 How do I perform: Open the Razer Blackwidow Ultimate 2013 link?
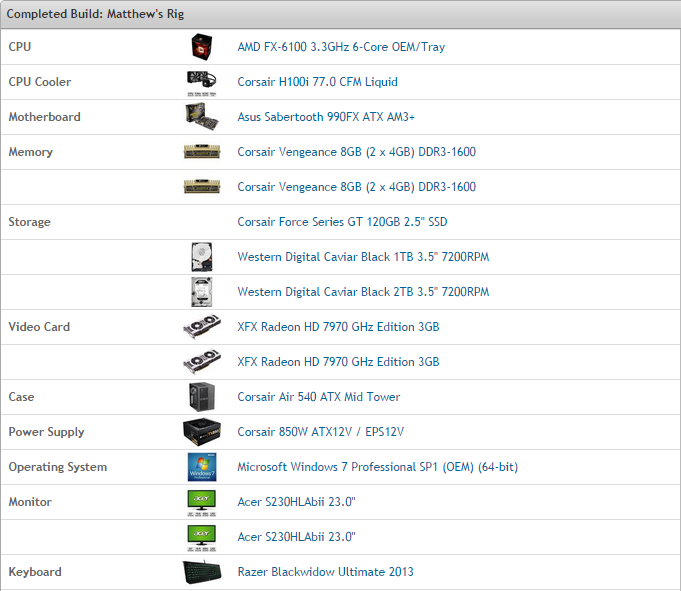[325, 572]
